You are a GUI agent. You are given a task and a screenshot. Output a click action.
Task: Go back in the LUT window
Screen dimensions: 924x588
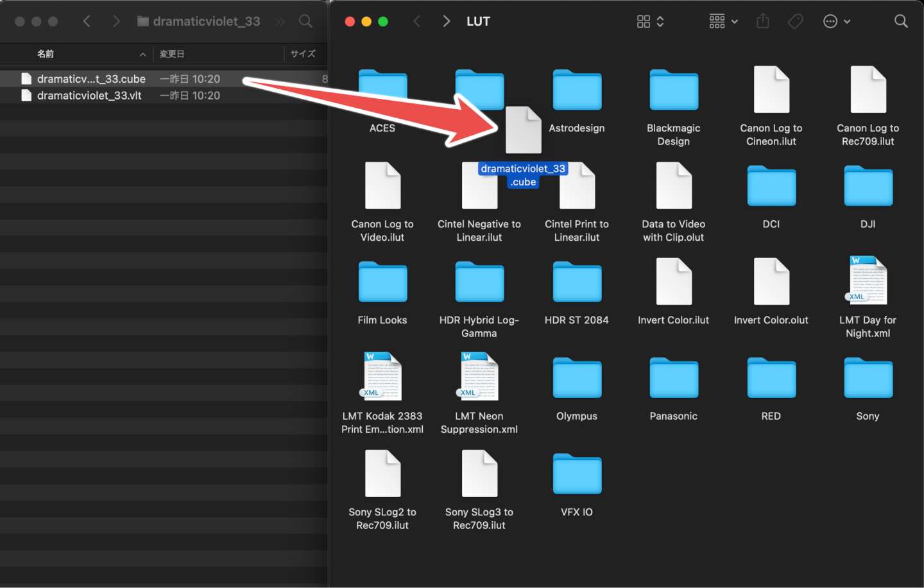[417, 22]
